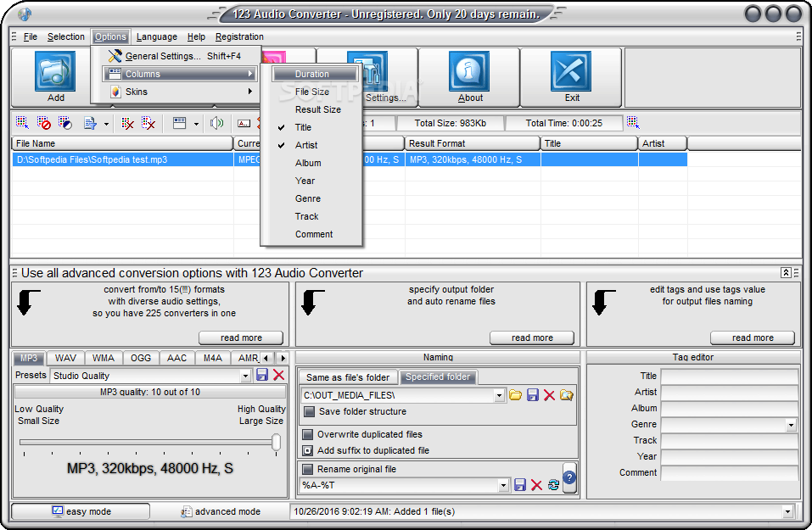This screenshot has height=530, width=812.
Task: Open dropdown arrow beside filter icon
Action: click(x=106, y=124)
